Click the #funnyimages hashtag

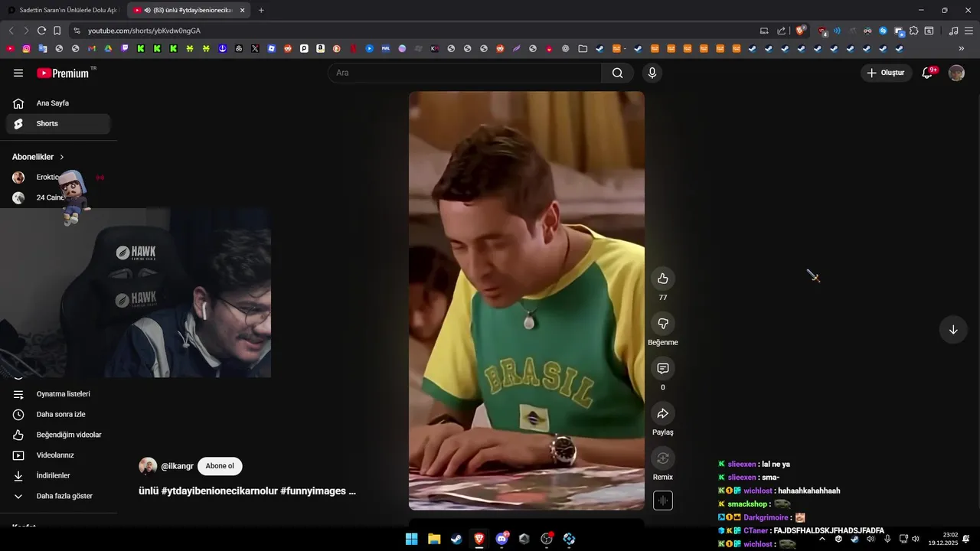313,491
